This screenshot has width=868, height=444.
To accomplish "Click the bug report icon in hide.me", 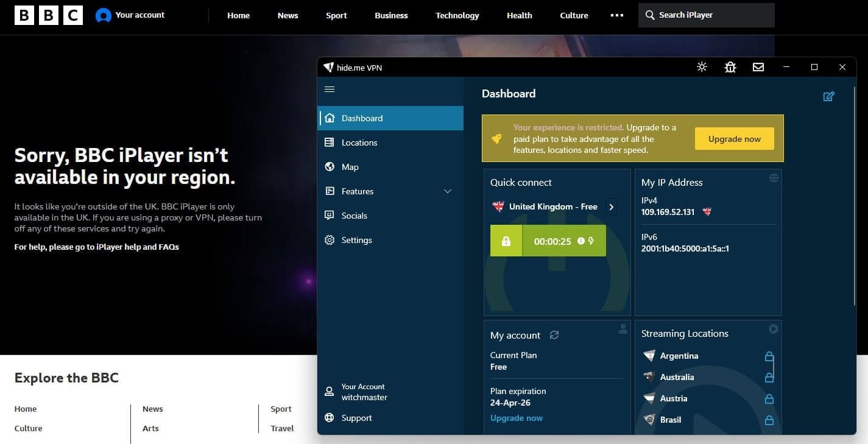I will click(730, 67).
